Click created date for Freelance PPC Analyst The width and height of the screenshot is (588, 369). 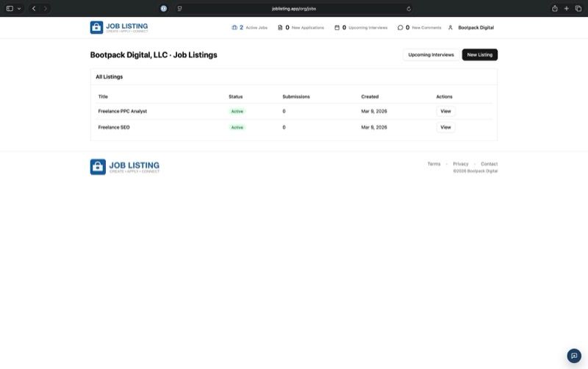click(x=374, y=111)
